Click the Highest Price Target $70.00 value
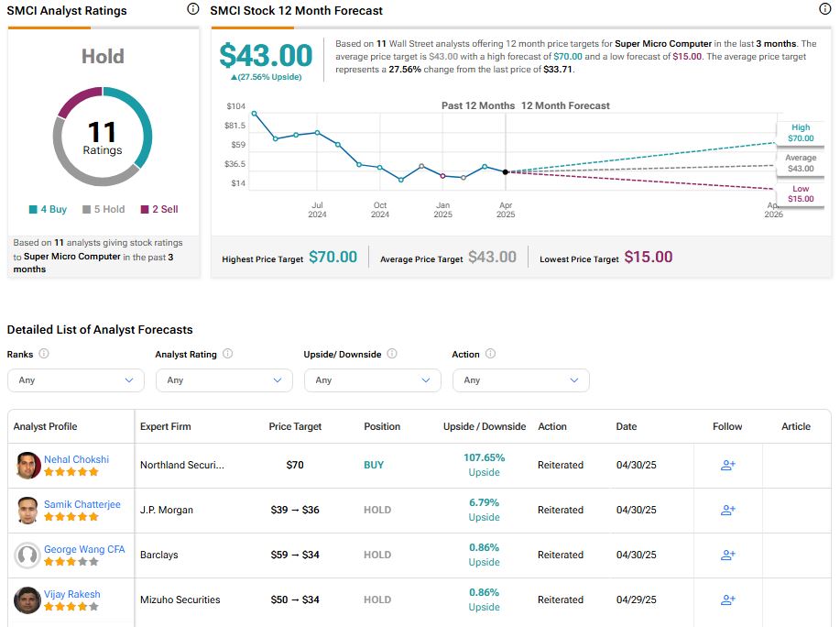The height and width of the screenshot is (627, 840). coord(333,258)
